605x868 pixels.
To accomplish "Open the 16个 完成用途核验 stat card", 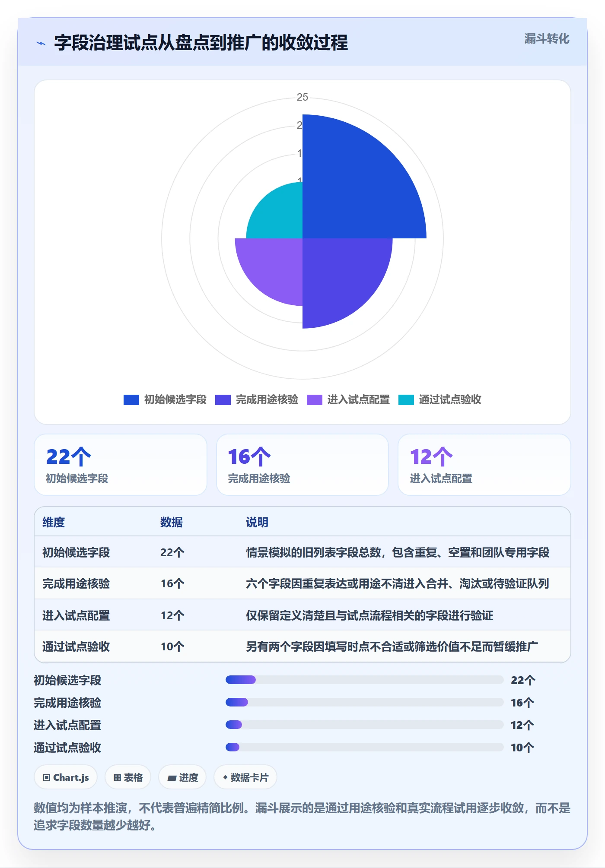I will click(x=302, y=465).
